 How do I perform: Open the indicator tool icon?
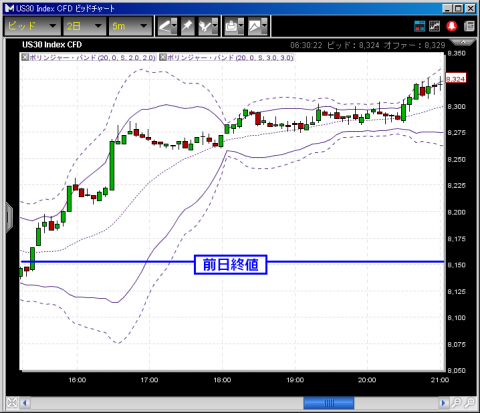205,26
